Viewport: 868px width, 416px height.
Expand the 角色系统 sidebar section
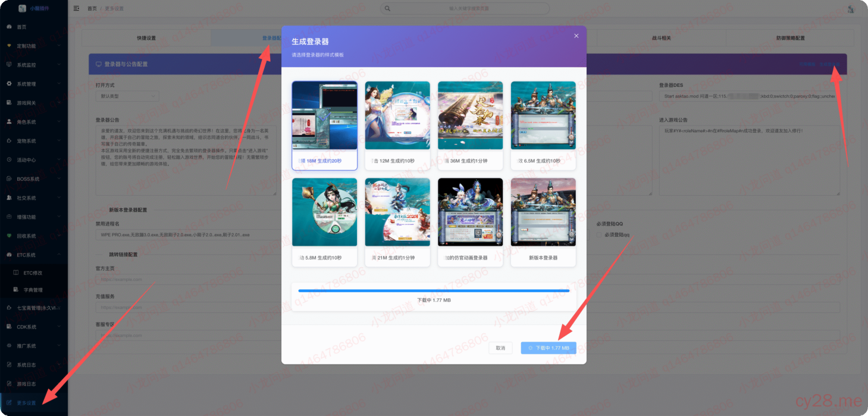pos(34,121)
